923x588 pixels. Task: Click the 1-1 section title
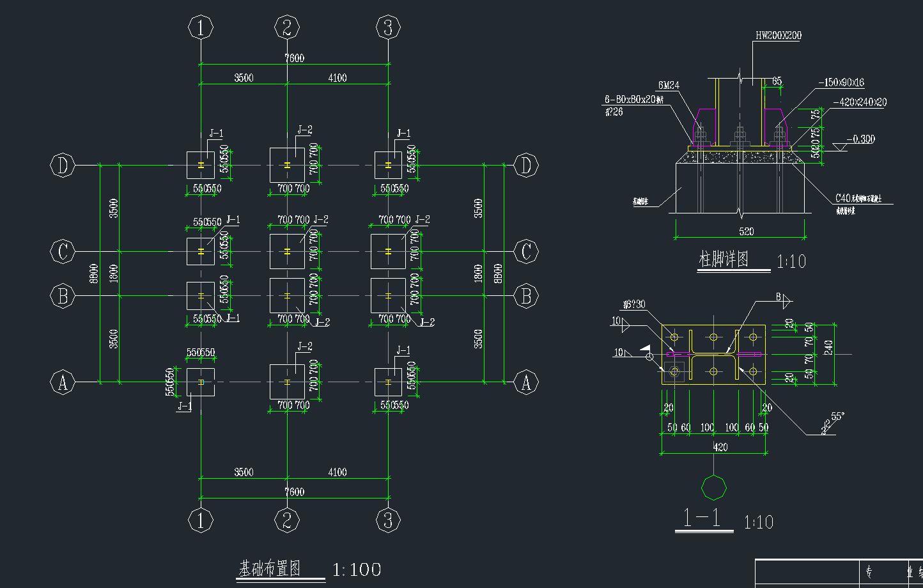pos(702,518)
